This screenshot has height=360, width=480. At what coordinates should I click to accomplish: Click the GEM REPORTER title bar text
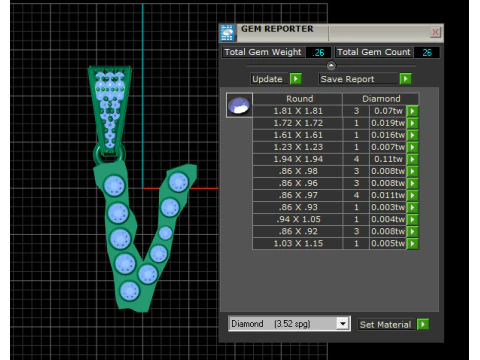coord(277,29)
